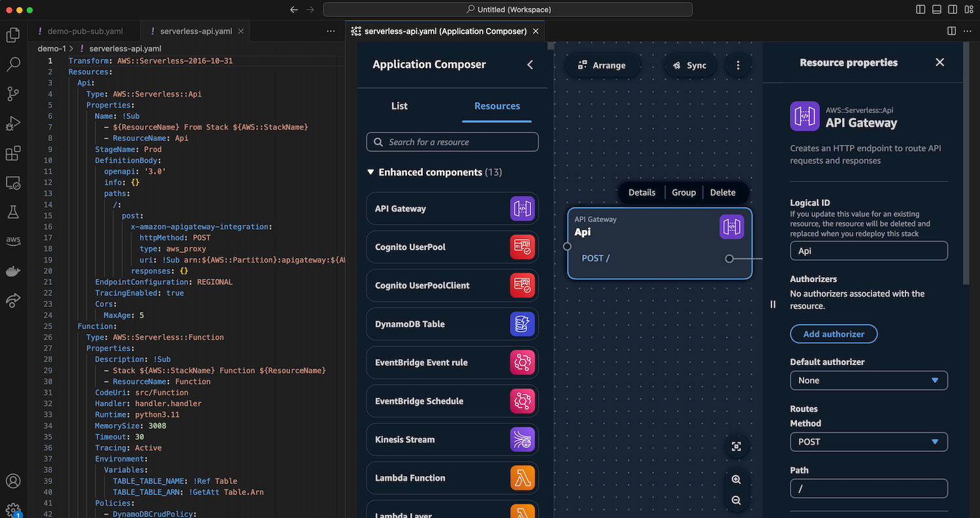Toggle the primary sidebar layout icon
Image resolution: width=980 pixels, height=518 pixels.
921,10
